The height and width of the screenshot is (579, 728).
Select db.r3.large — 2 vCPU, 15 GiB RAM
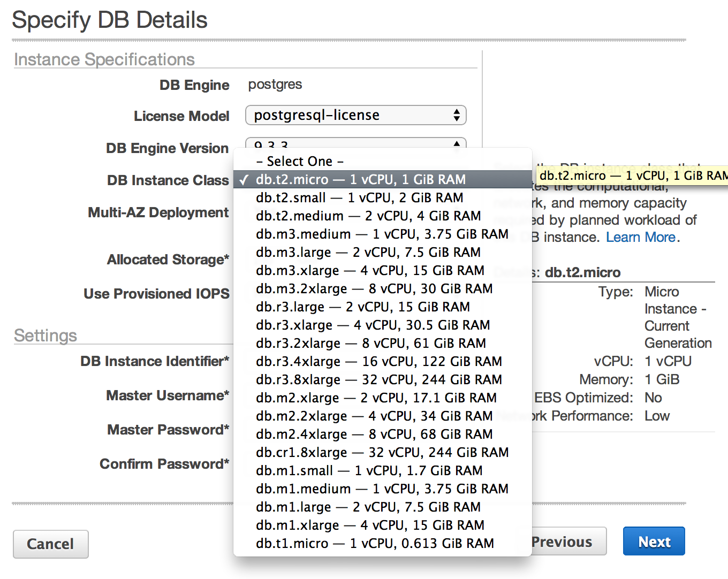[382, 307]
